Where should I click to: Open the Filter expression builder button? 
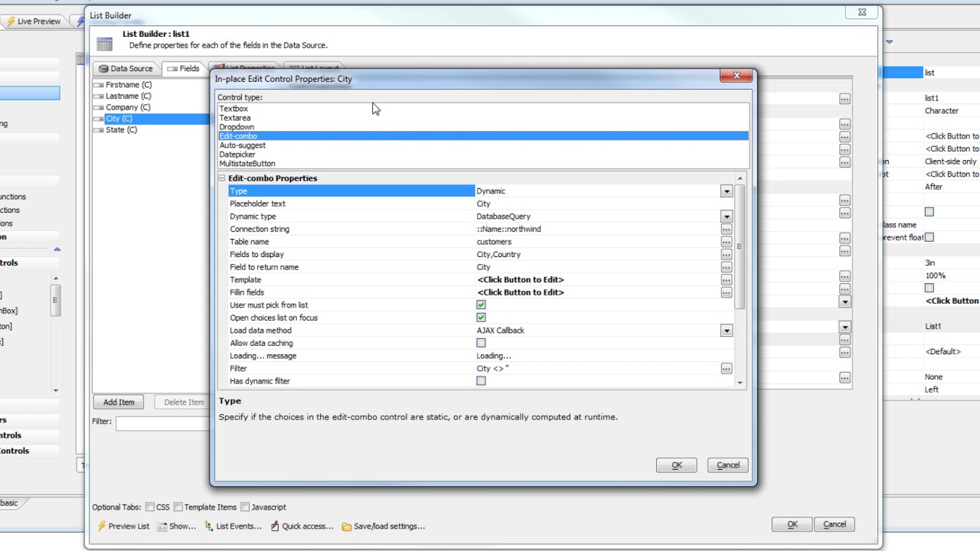726,368
